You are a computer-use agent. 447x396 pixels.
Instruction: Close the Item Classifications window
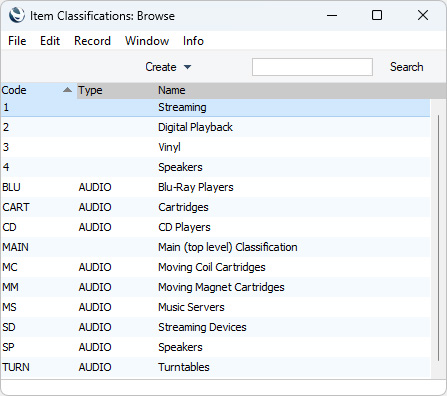pos(423,15)
